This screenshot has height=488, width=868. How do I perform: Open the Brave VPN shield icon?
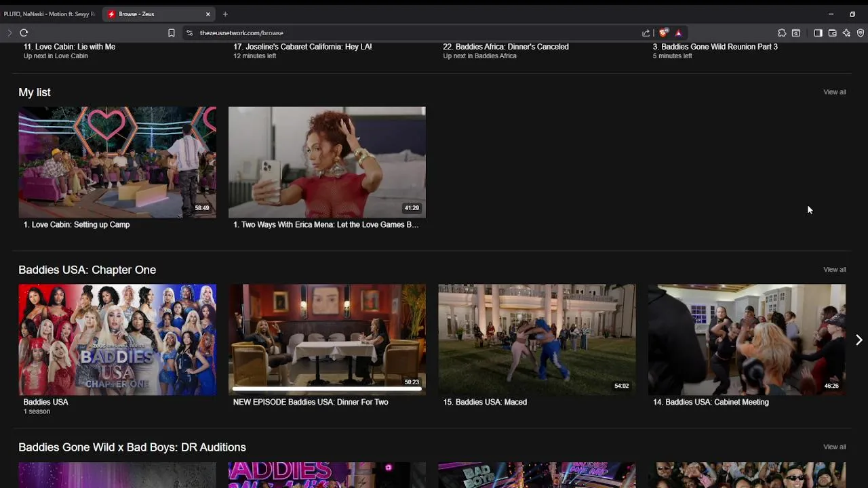(x=861, y=33)
